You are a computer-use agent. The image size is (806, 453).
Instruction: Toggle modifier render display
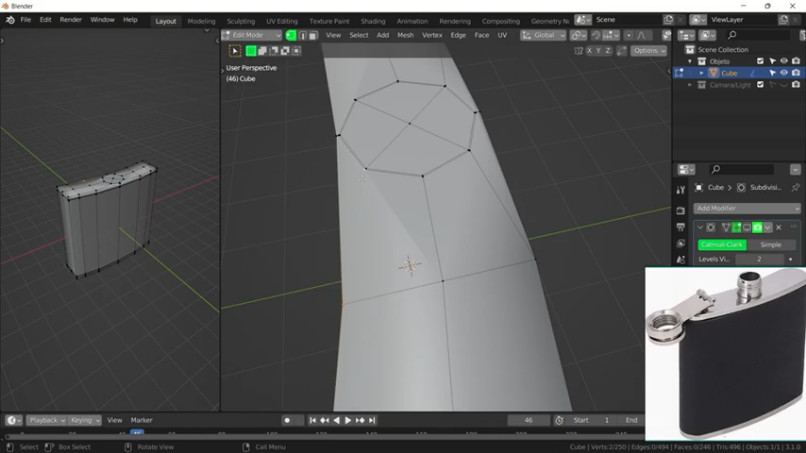[757, 227]
